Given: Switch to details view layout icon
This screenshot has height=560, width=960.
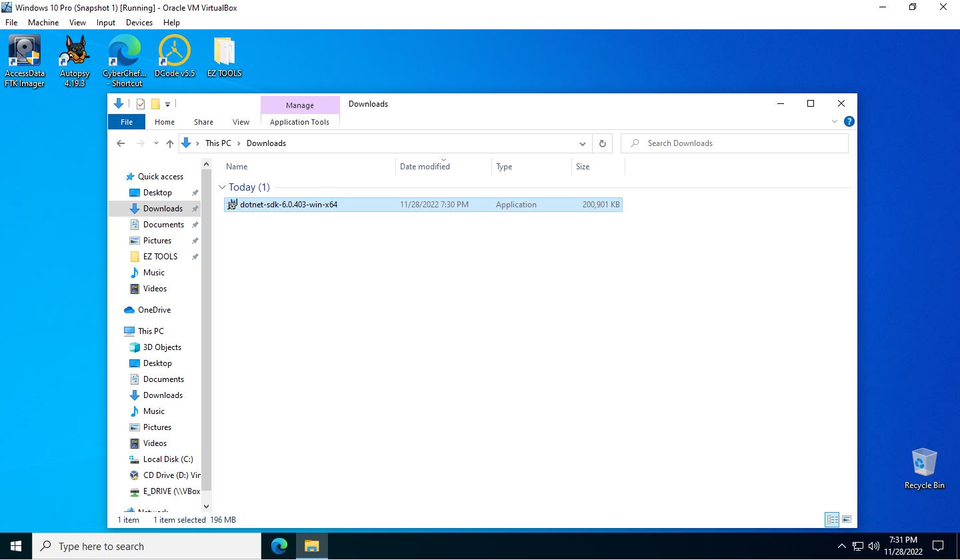Looking at the screenshot, I should click(832, 519).
